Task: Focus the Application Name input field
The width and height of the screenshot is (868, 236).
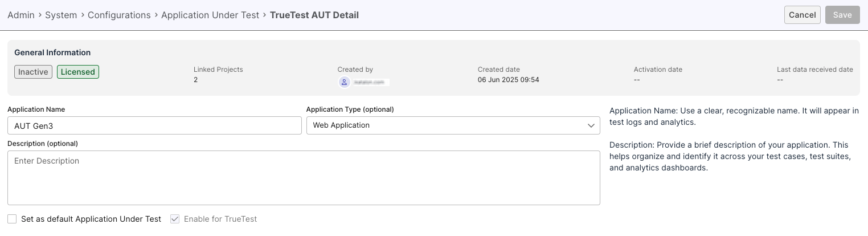Action: click(x=154, y=125)
